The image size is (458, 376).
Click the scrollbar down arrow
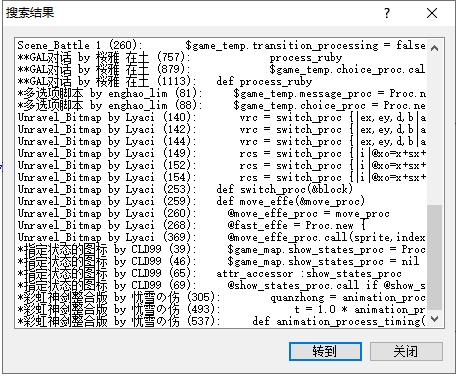point(434,319)
